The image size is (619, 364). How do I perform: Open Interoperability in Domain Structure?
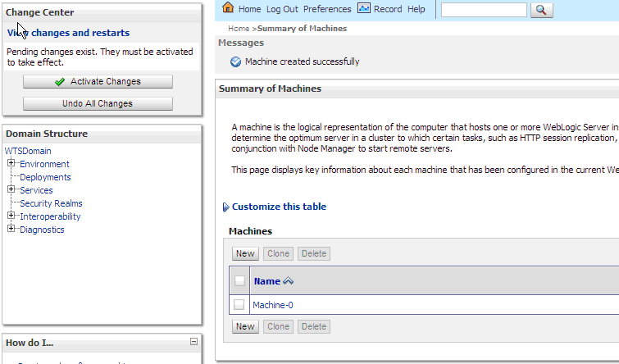pyautogui.click(x=50, y=216)
